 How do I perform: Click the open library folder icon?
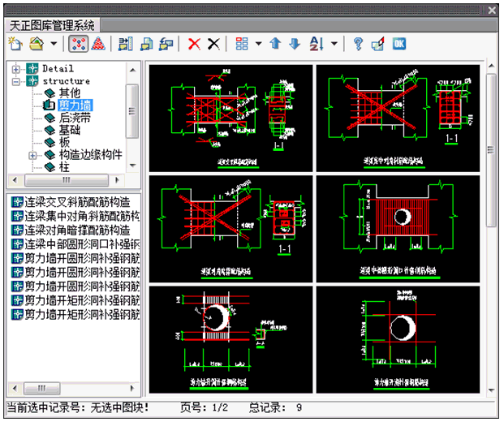tap(37, 44)
